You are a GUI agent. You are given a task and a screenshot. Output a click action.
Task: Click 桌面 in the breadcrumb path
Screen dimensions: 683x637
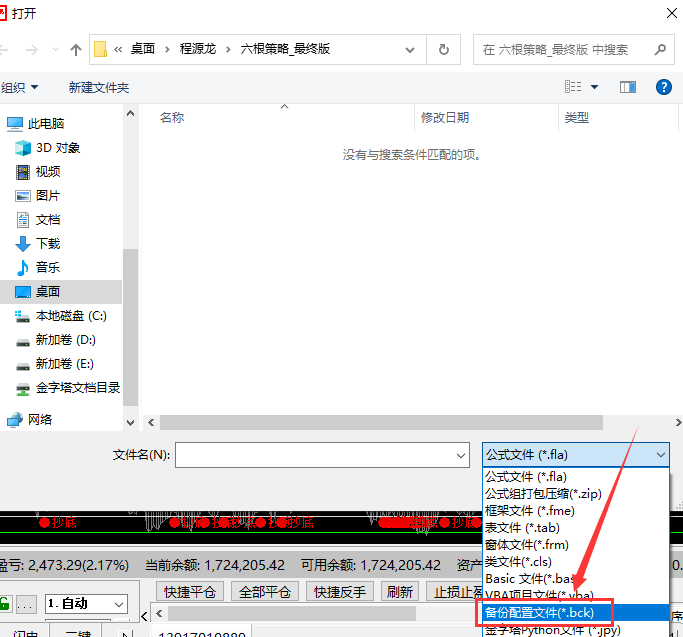(143, 49)
